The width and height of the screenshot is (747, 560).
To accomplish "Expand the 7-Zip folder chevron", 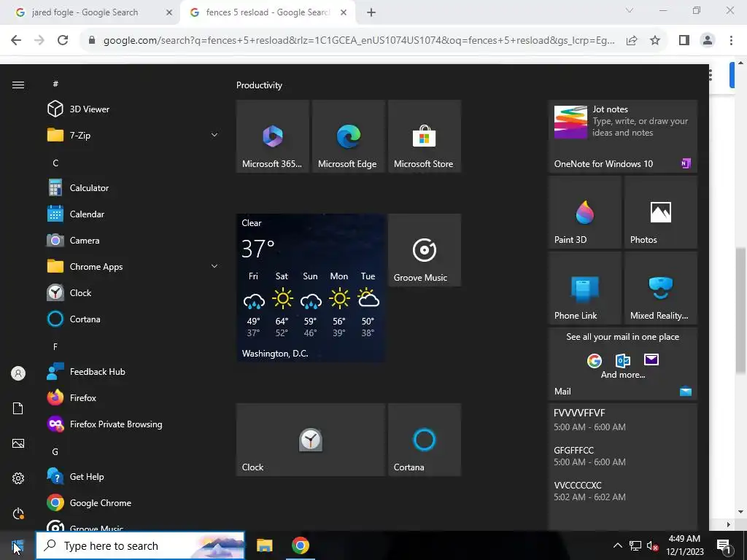I will pyautogui.click(x=214, y=135).
